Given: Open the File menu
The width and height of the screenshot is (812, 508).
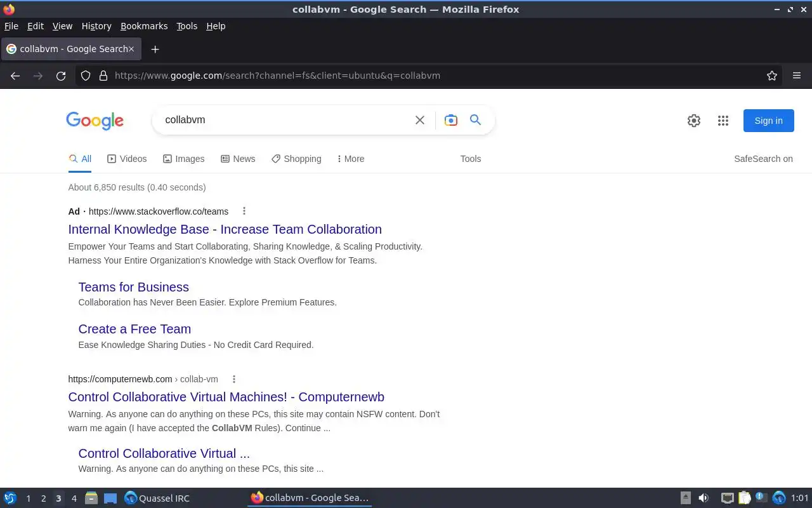Looking at the screenshot, I should click(x=11, y=26).
